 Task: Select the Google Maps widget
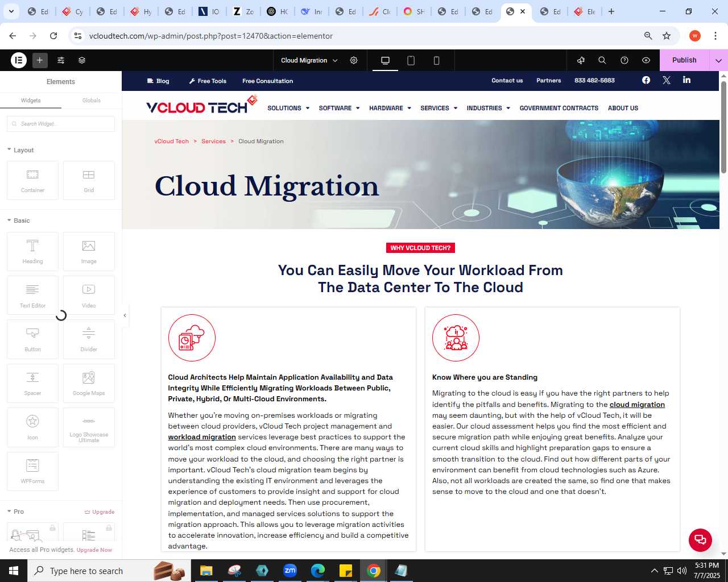[89, 383]
